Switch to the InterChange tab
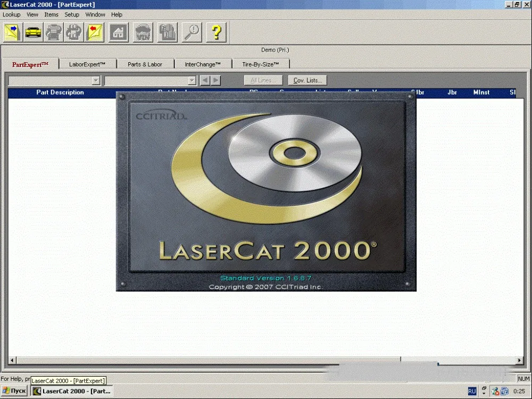This screenshot has width=532, height=399. click(203, 63)
